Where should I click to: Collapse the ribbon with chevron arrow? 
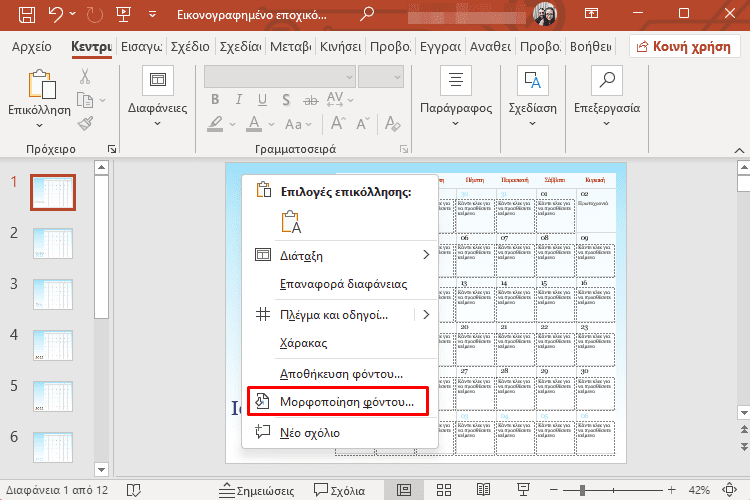[739, 150]
